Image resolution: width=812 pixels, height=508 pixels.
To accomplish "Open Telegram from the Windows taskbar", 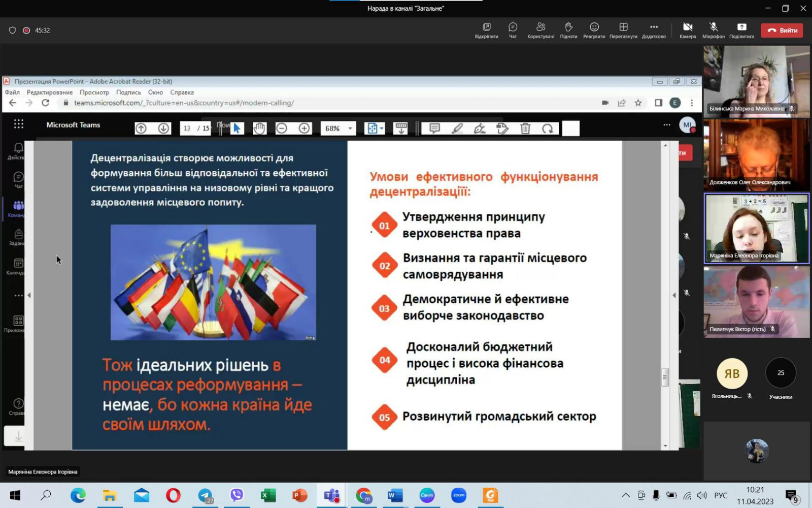I will click(x=205, y=495).
